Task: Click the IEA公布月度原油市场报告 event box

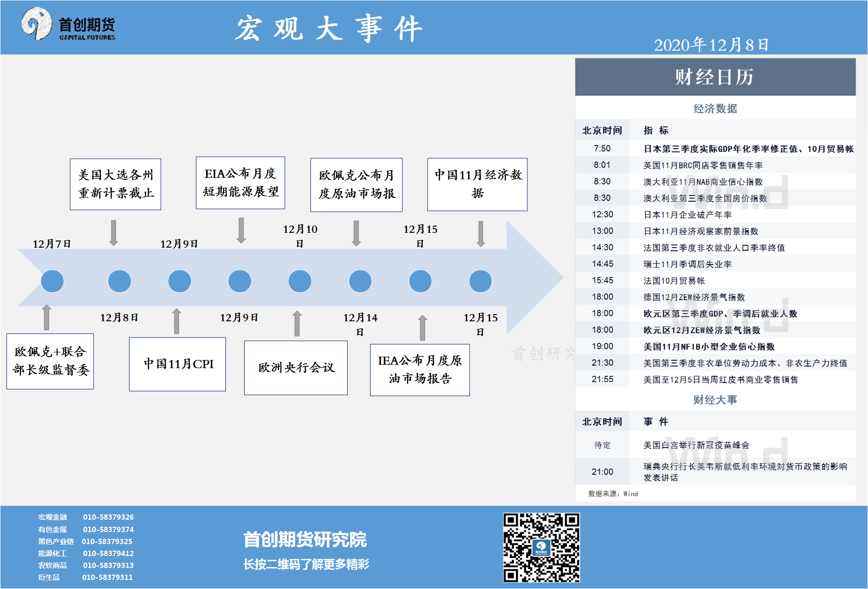Action: pyautogui.click(x=420, y=370)
